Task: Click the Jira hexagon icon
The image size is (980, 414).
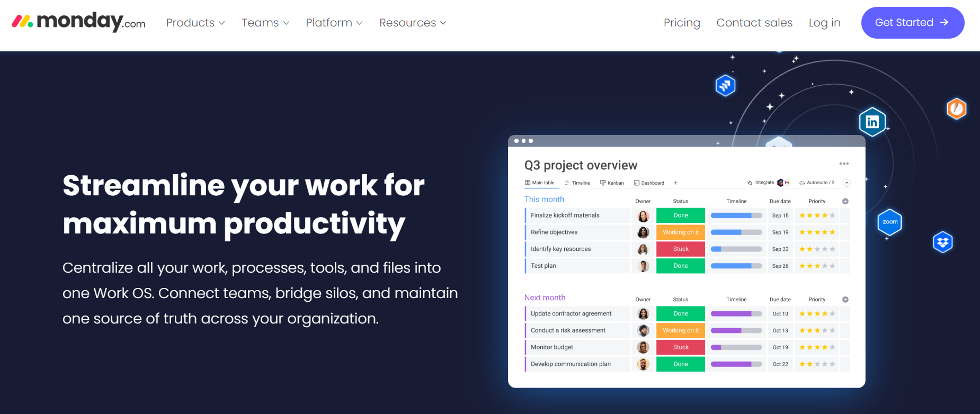Action: pos(725,85)
